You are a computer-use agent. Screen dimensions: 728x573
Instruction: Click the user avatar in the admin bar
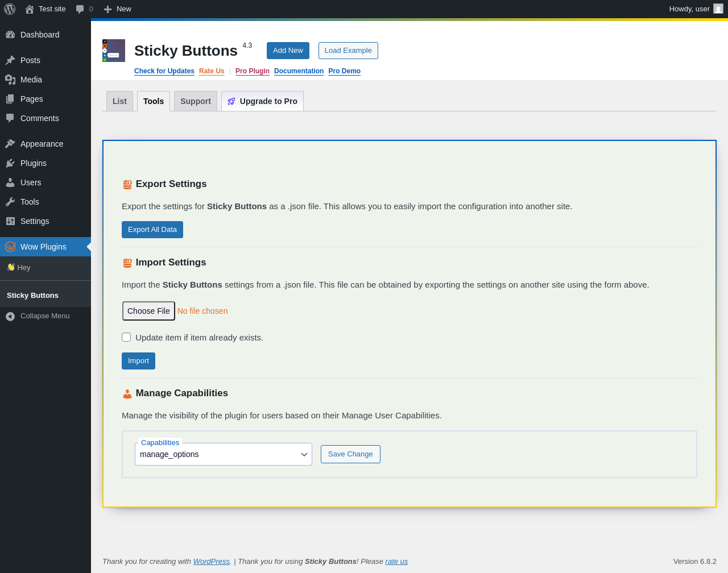coord(718,9)
